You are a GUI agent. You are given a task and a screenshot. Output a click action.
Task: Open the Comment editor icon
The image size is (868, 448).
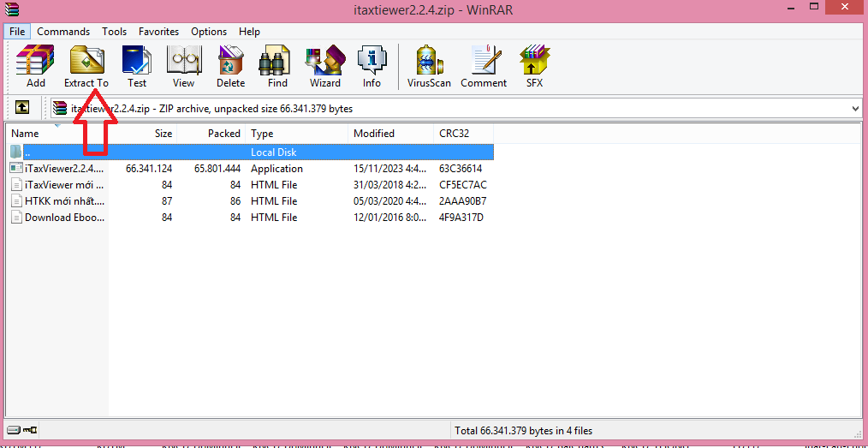pos(484,67)
